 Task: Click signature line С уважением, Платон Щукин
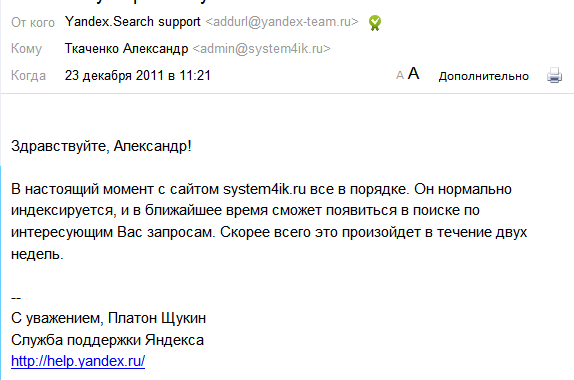108,318
